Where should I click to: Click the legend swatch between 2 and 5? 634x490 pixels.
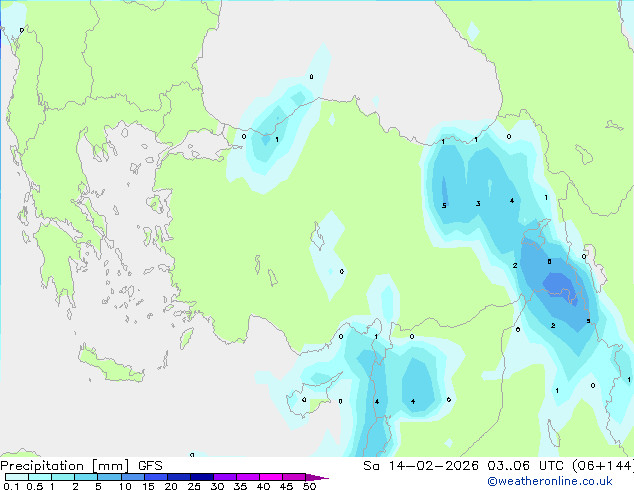tap(86, 477)
